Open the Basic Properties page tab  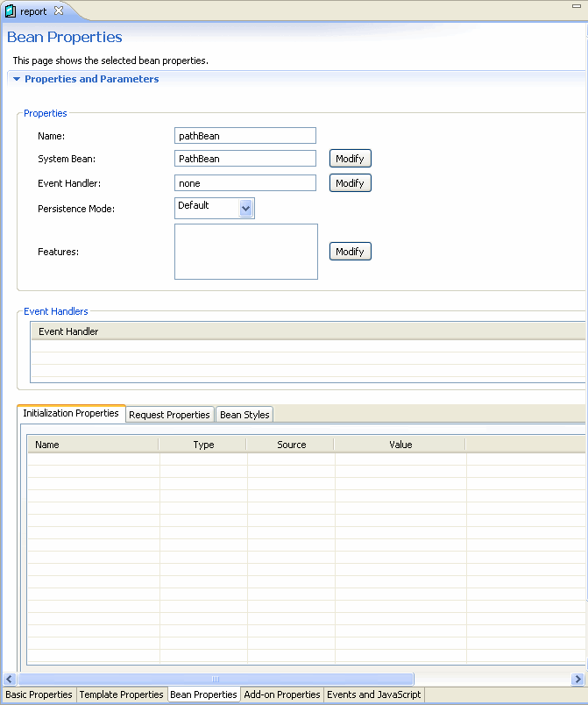[x=39, y=694]
